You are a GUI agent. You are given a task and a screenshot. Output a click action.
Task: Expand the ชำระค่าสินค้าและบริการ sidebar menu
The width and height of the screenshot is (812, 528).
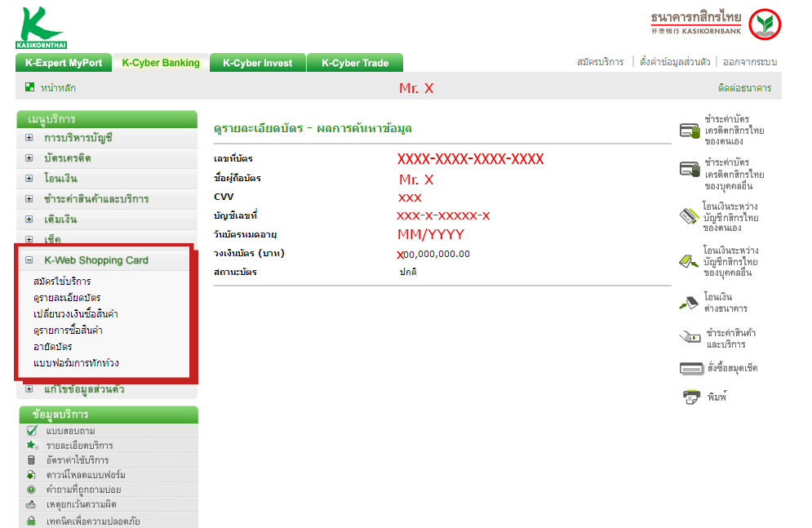point(29,199)
